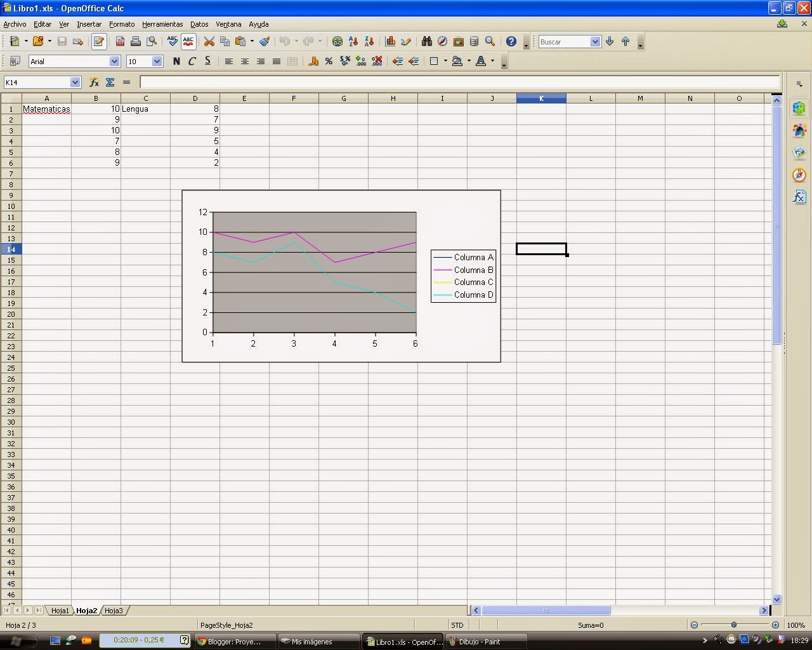
Task: Open the Insertar menu
Action: [x=89, y=24]
